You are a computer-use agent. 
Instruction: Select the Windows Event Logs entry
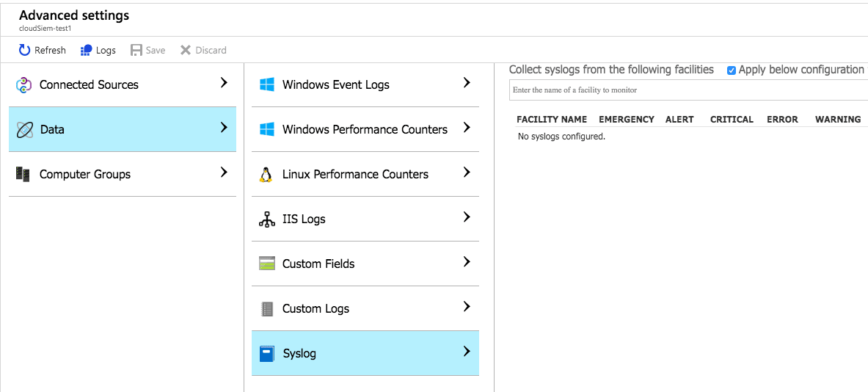coord(336,85)
